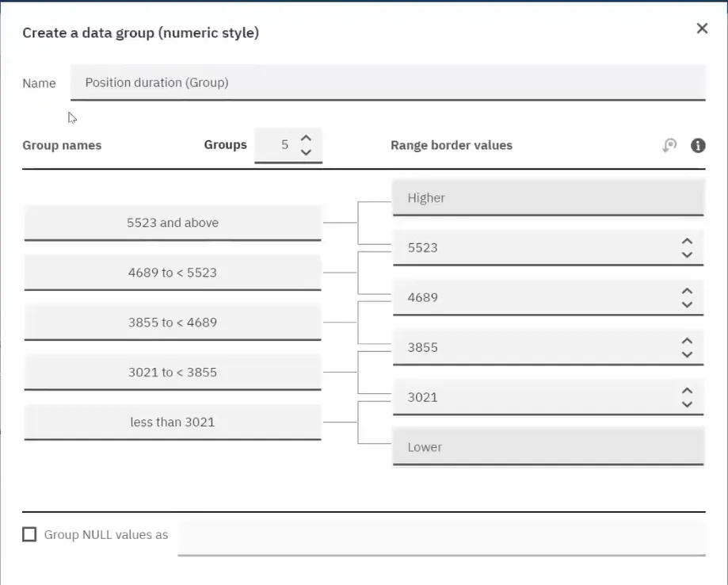This screenshot has height=585, width=728.
Task: Decrease the Groups count with down arrow
Action: [x=306, y=152]
